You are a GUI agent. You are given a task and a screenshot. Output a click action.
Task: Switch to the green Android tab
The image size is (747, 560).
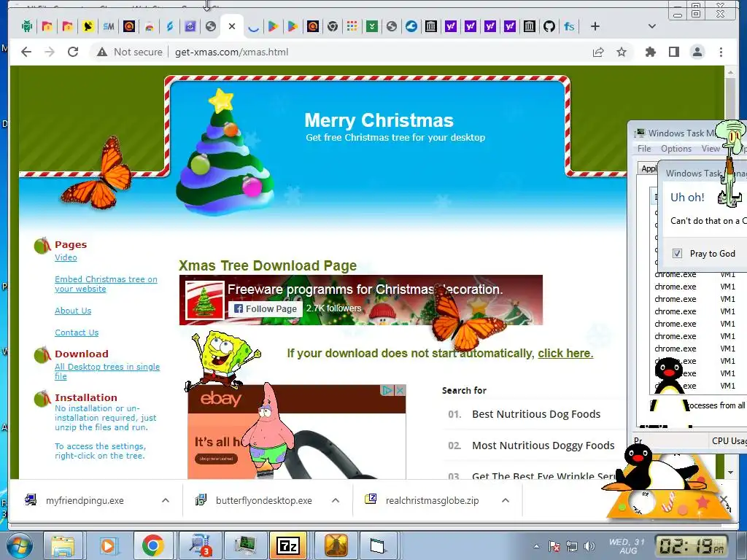tap(27, 27)
